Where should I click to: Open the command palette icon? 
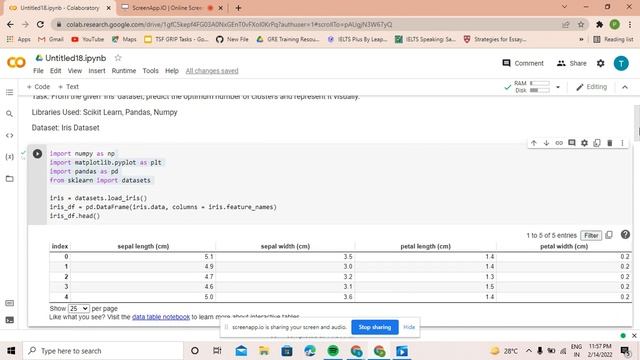click(9, 303)
